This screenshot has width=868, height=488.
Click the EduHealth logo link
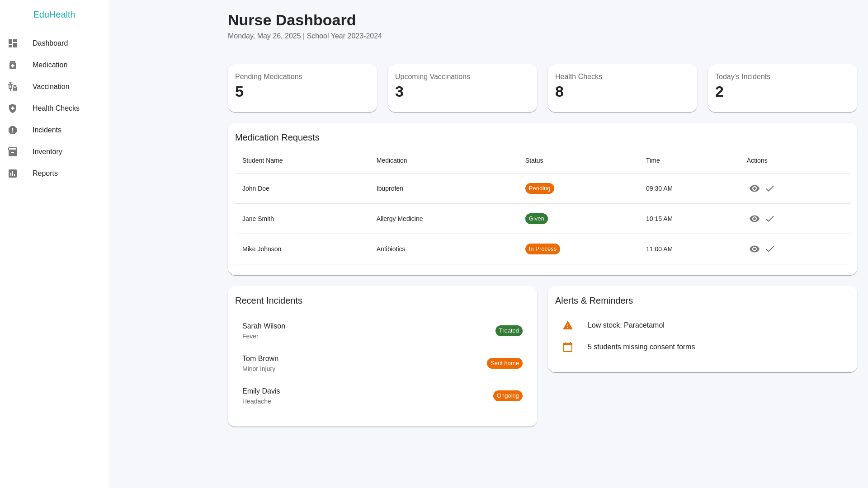(54, 14)
